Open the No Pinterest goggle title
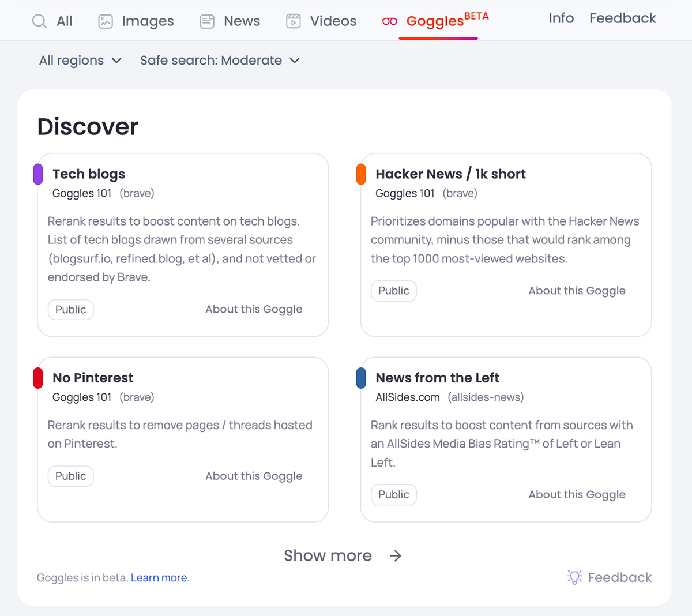The height and width of the screenshot is (616, 692). click(93, 378)
